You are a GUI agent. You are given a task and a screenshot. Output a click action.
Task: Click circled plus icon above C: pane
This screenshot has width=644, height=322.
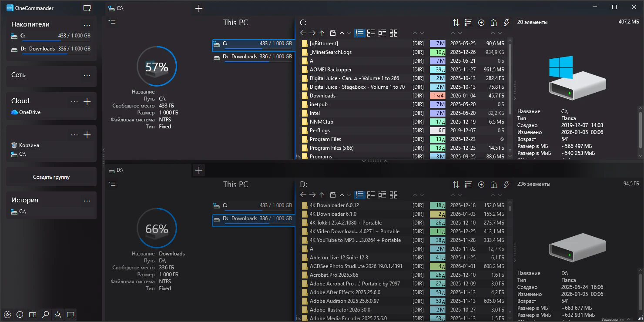pyautogui.click(x=481, y=23)
